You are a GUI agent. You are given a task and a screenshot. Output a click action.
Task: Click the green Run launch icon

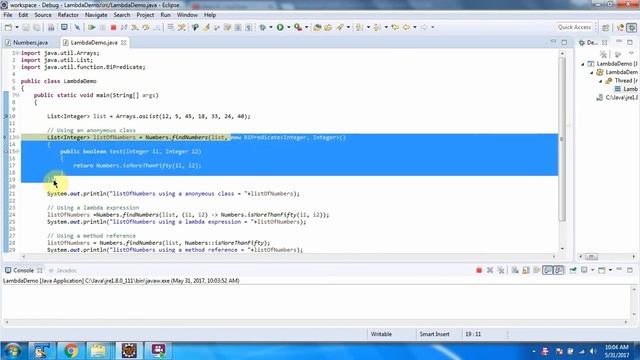point(280,27)
